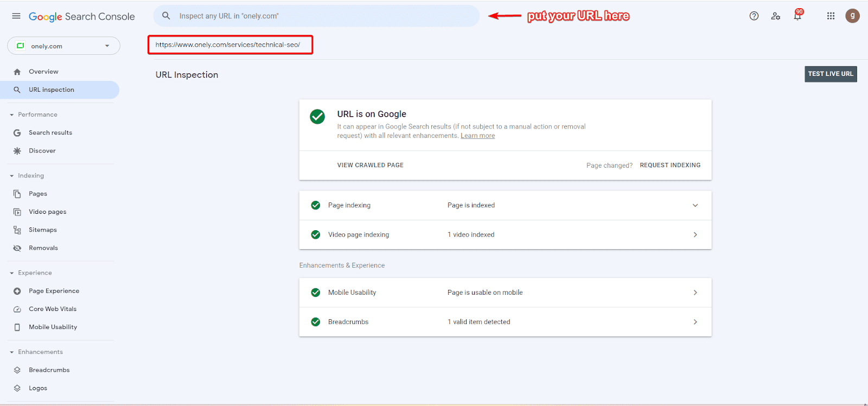Viewport: 868px width, 406px height.
Task: Open the Help question mark icon
Action: [754, 16]
